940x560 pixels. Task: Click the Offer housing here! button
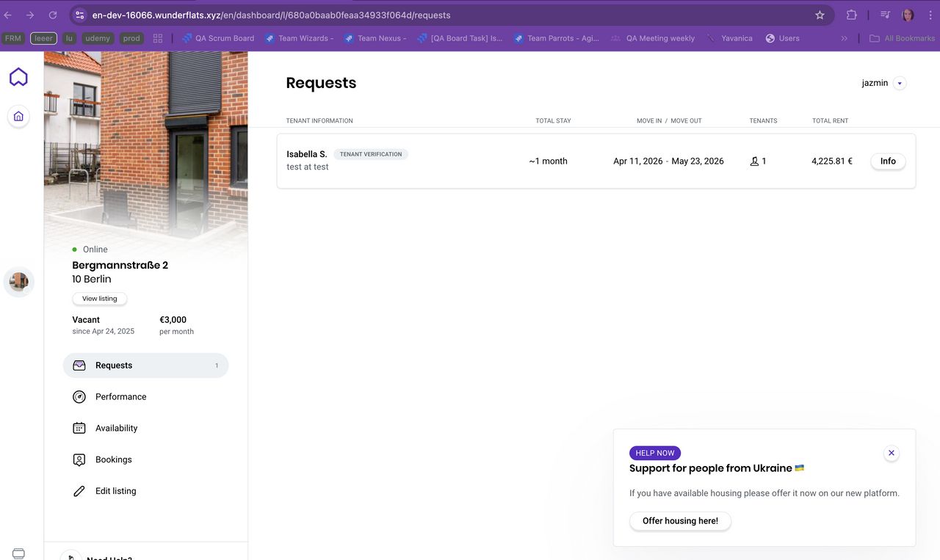(680, 521)
